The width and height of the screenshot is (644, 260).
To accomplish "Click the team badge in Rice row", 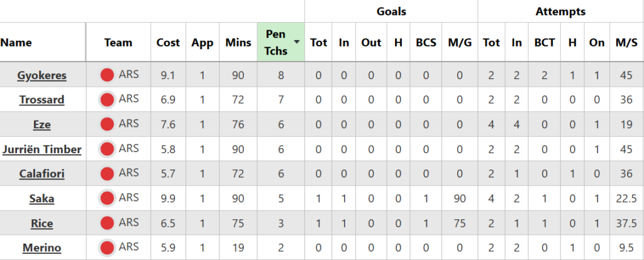I will (x=108, y=223).
